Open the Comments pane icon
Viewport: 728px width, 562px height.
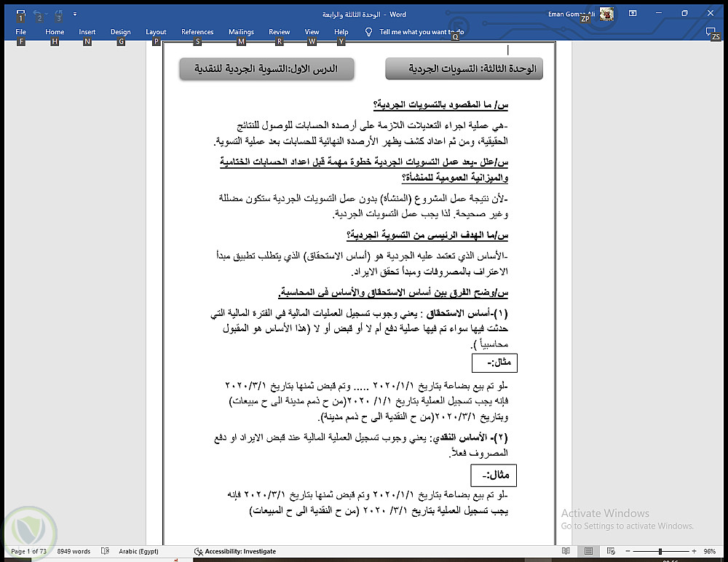[711, 31]
